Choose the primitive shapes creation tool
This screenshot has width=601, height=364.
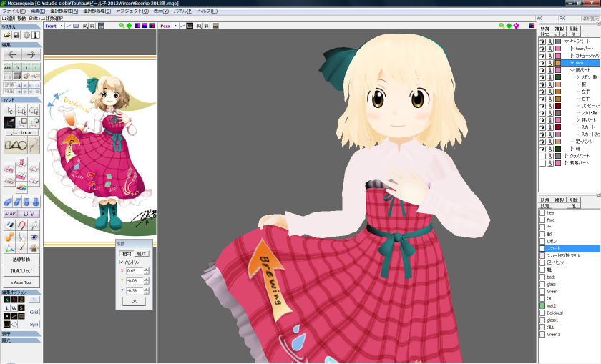pos(16,146)
